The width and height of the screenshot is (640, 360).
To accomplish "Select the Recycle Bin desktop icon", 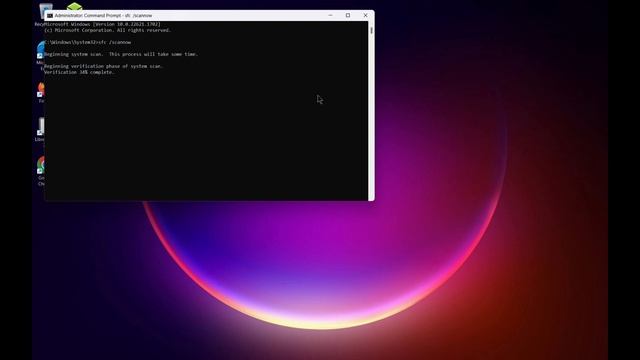I will coord(41,14).
